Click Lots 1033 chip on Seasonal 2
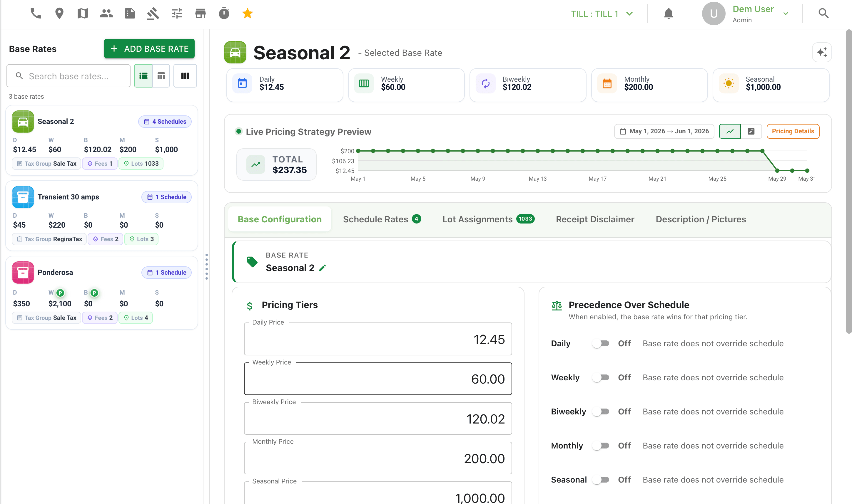852x504 pixels. point(141,164)
